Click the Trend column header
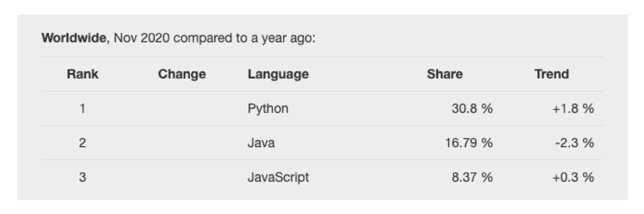This screenshot has width=644, height=214. point(551,74)
